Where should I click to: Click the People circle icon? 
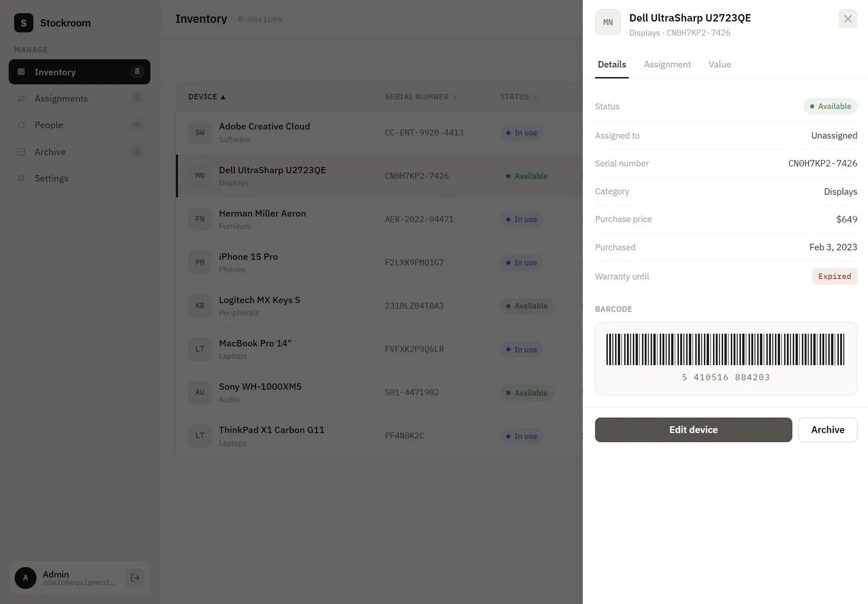coord(21,125)
